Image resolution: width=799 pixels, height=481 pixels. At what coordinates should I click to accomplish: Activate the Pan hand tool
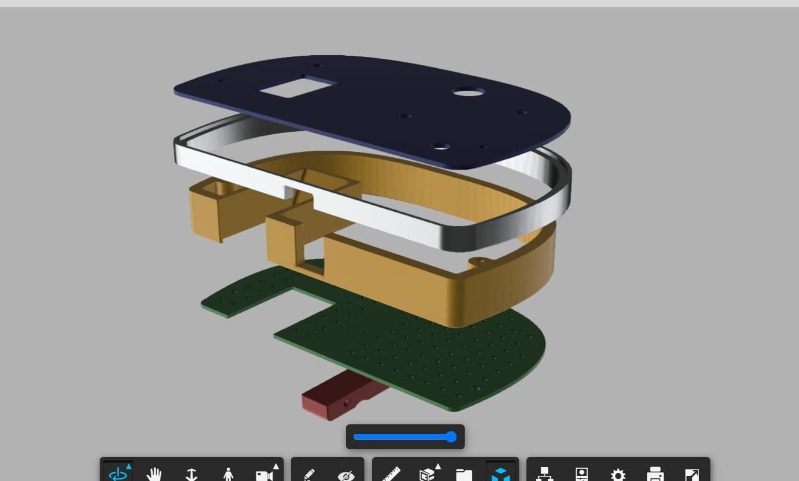154,474
